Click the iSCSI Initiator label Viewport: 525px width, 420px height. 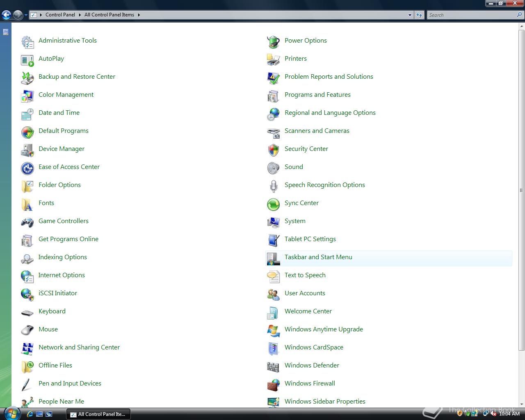[x=58, y=293]
